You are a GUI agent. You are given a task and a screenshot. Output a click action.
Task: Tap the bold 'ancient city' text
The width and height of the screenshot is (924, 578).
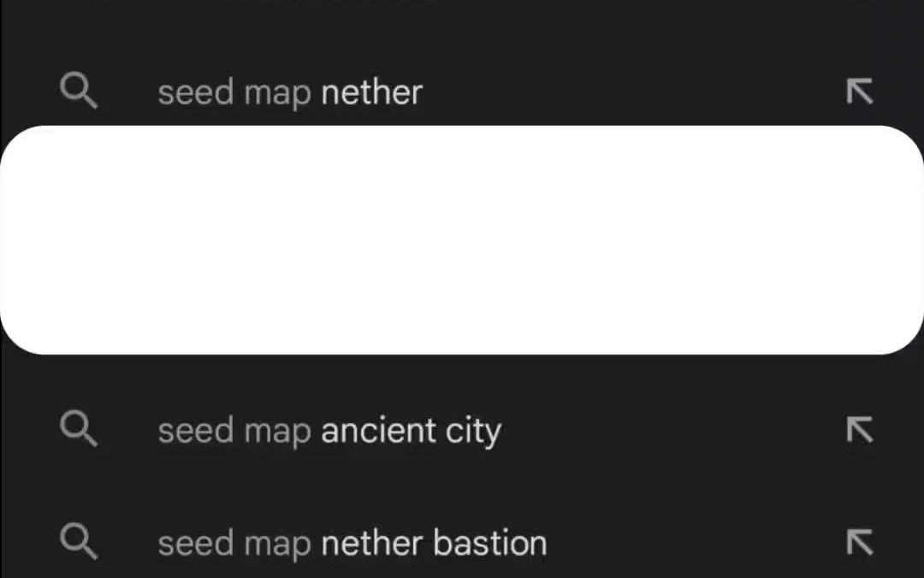point(411,431)
